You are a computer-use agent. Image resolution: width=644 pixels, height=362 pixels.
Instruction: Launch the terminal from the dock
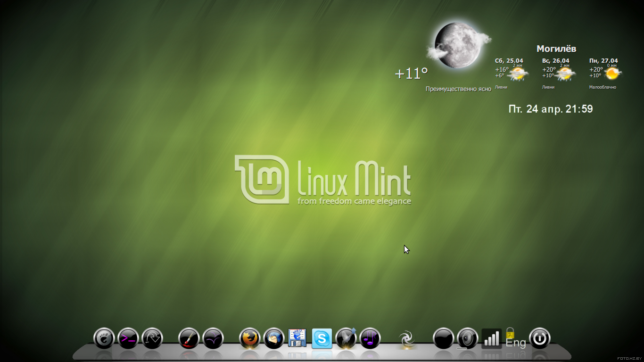click(x=128, y=338)
